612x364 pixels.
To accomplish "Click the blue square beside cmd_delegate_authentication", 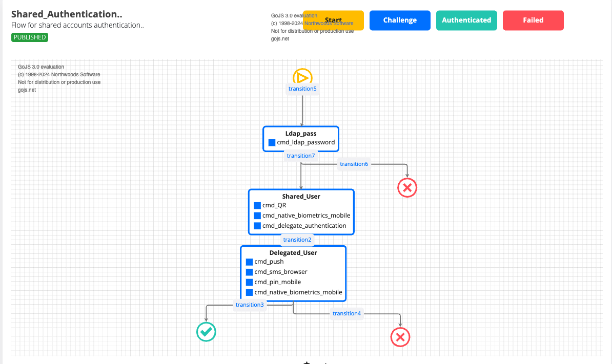I will 257,226.
